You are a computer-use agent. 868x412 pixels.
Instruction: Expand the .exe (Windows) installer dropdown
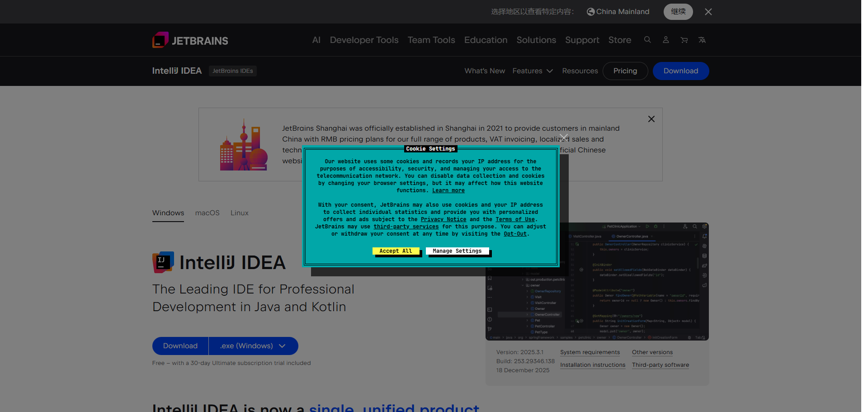pyautogui.click(x=253, y=346)
